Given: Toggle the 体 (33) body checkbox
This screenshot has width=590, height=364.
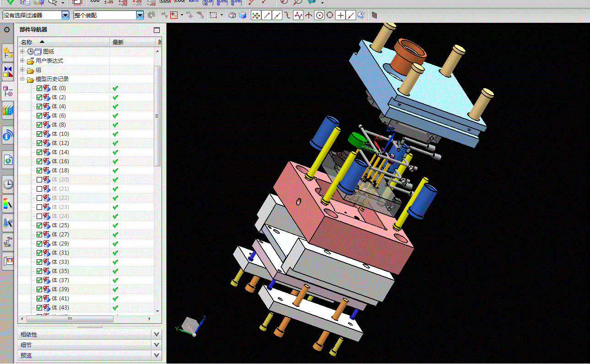Looking at the screenshot, I should pos(39,262).
